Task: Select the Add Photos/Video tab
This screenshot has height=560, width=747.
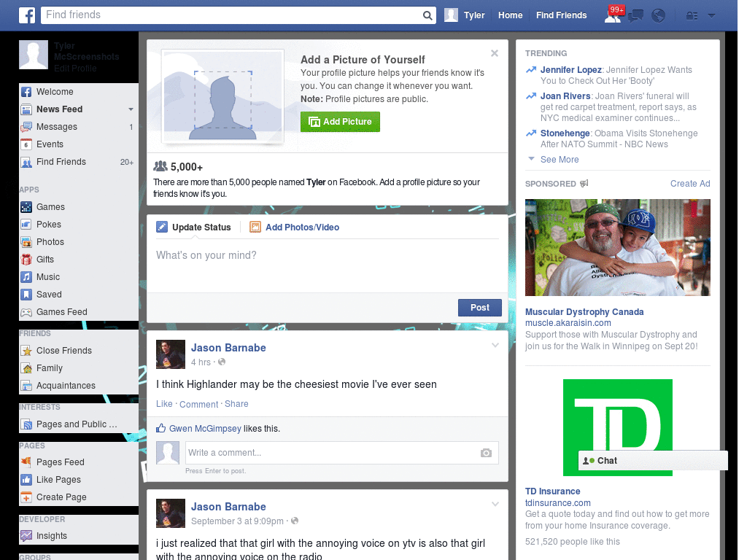Action: coord(295,227)
